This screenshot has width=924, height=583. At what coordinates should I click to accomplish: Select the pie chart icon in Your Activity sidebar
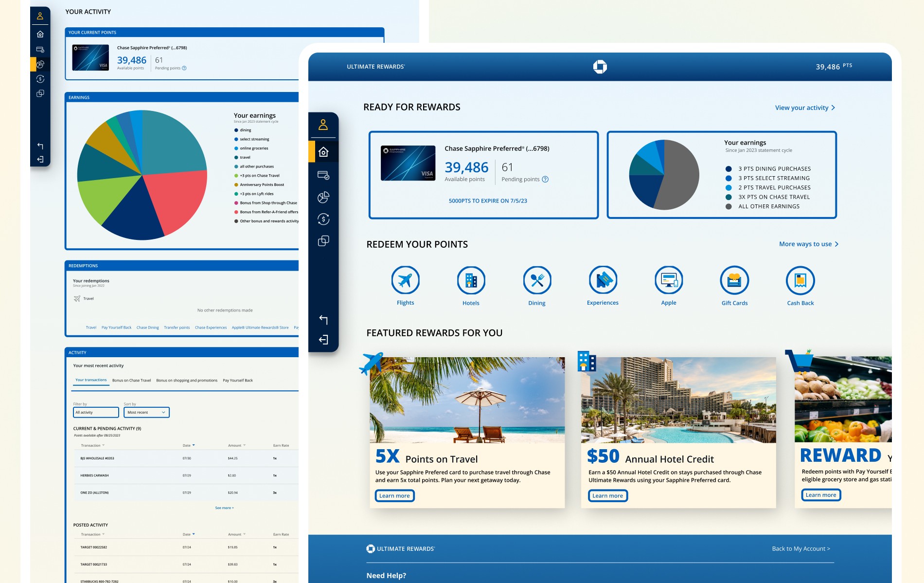[x=40, y=64]
